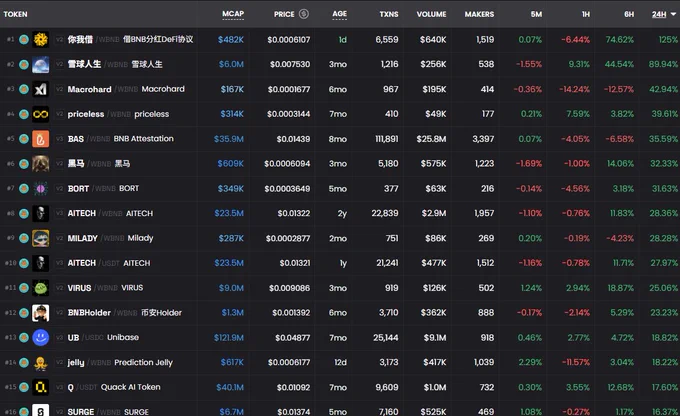Screen dimensions: 680x416
Task: Click the 2y age cell for AITECH
Action: click(342, 213)
